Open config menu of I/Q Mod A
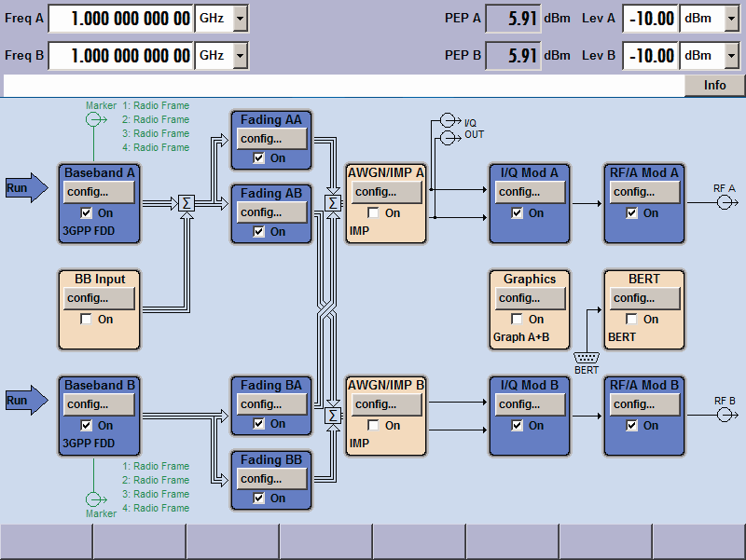Image resolution: width=746 pixels, height=560 pixels. [529, 192]
